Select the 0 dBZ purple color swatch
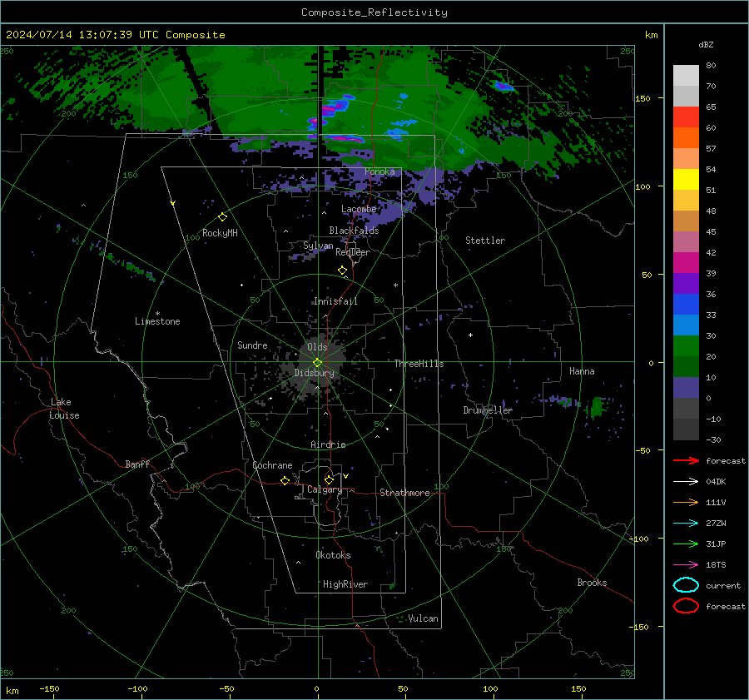The image size is (749, 700). coord(686,388)
